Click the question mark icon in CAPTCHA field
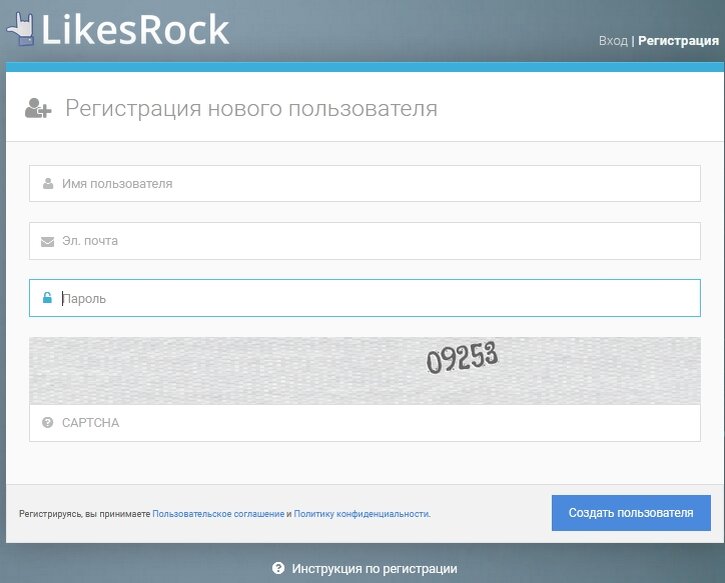 point(48,422)
